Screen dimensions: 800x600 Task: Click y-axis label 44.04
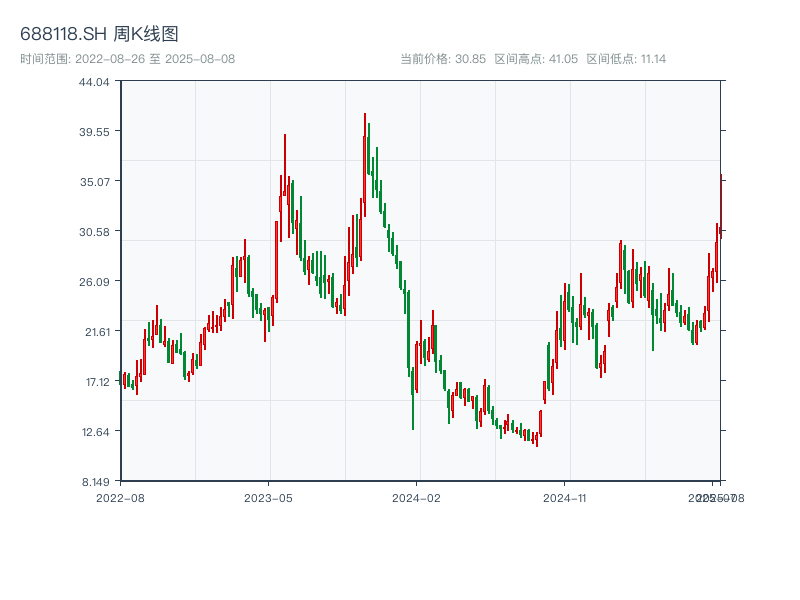click(94, 82)
